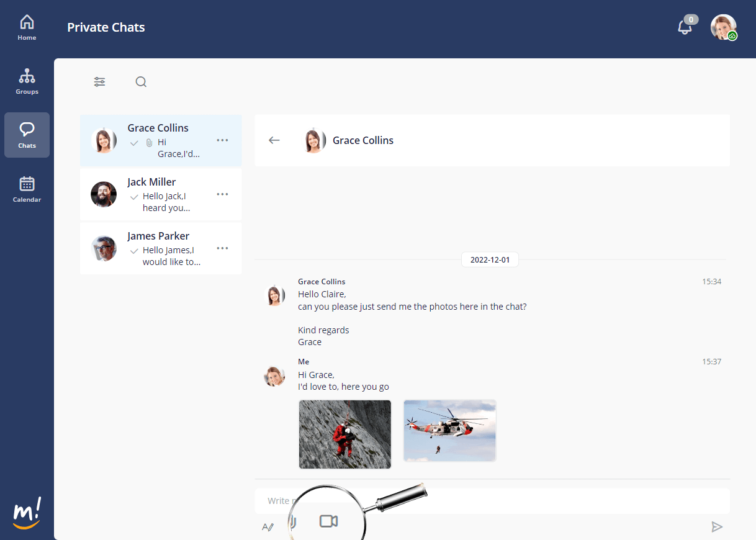Click the app logo at sidebar bottom
Screen dimensions: 756x540
pyautogui.click(x=27, y=513)
